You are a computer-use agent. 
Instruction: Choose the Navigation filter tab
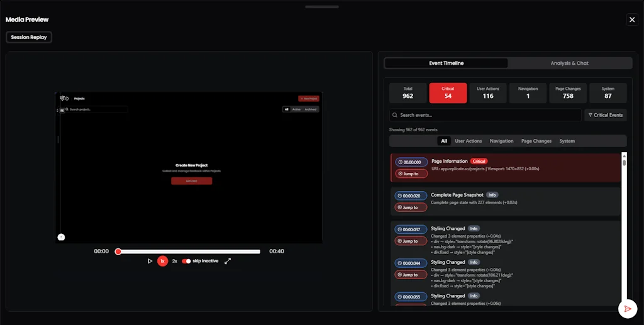501,141
